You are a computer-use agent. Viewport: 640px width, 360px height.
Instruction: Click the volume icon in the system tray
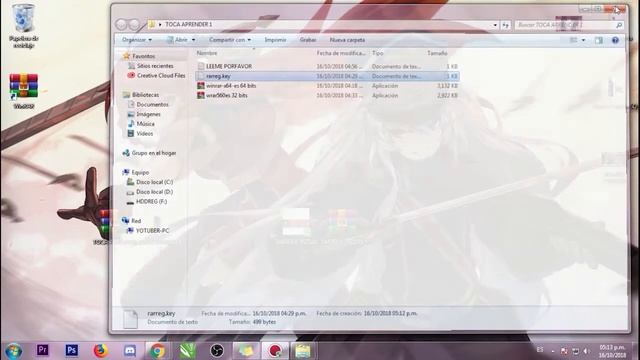[587, 351]
